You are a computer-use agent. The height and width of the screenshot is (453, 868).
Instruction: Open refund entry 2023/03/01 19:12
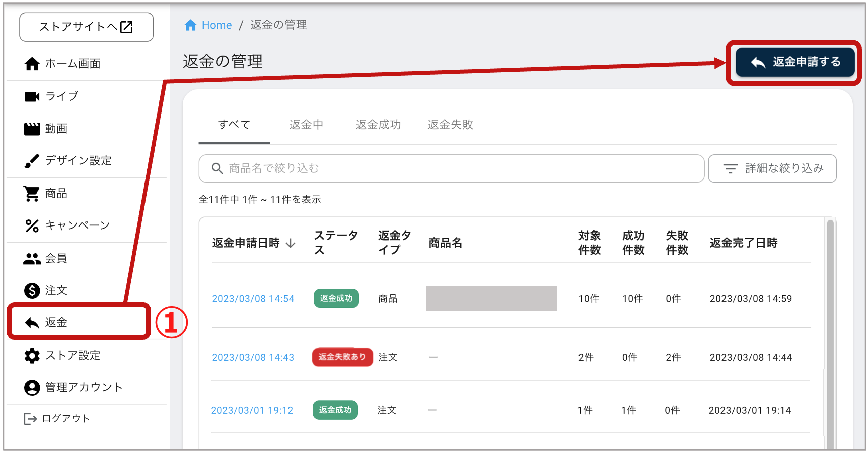pyautogui.click(x=252, y=411)
